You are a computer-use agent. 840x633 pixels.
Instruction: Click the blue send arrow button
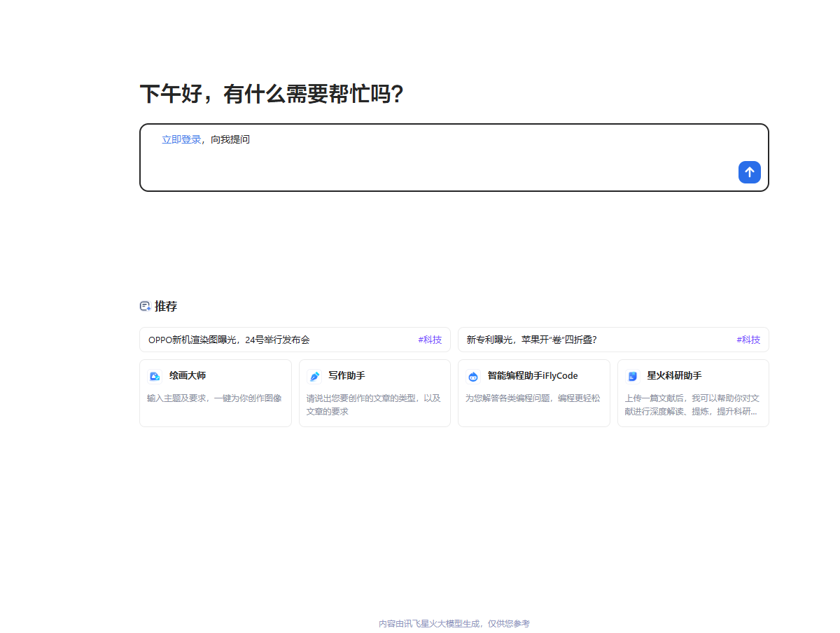pyautogui.click(x=749, y=172)
